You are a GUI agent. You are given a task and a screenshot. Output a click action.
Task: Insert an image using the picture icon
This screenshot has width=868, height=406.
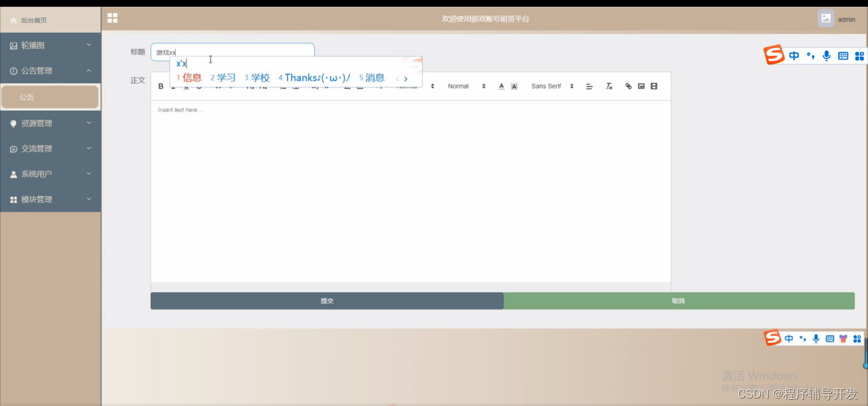pyautogui.click(x=641, y=86)
